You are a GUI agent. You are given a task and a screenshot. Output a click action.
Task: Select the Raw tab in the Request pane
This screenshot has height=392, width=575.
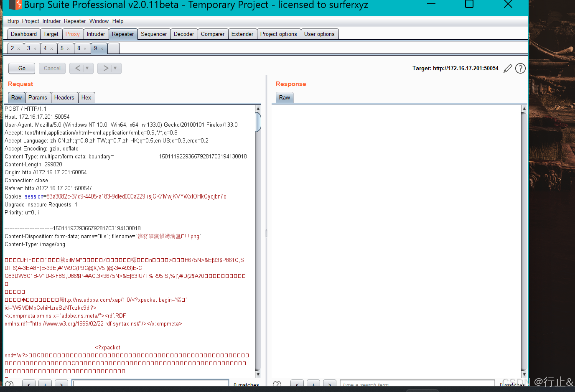point(17,97)
